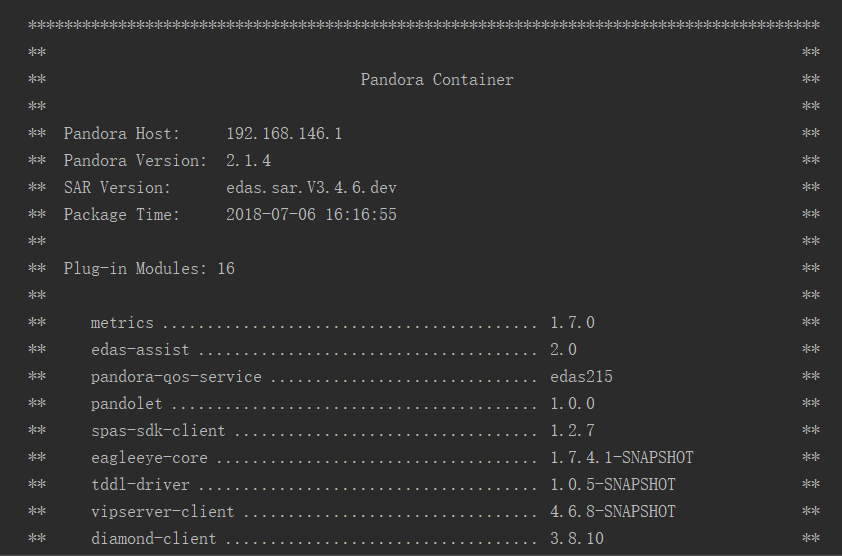Click the version value edas215
This screenshot has width=842, height=556.
click(x=581, y=377)
